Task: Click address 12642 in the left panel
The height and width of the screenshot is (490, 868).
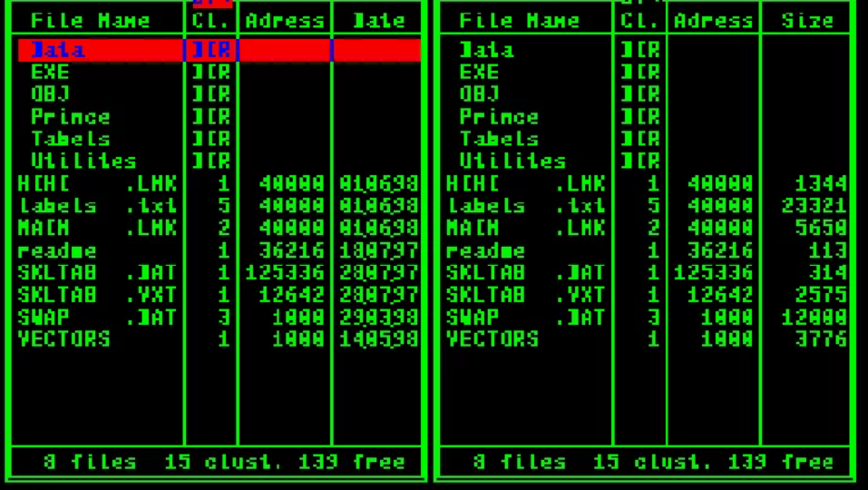Action: click(291, 295)
